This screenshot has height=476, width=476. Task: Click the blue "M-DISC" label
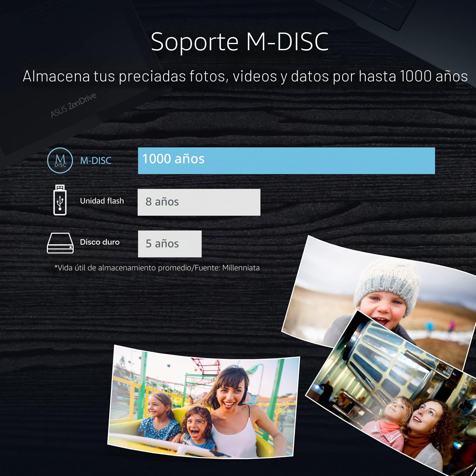(96, 161)
